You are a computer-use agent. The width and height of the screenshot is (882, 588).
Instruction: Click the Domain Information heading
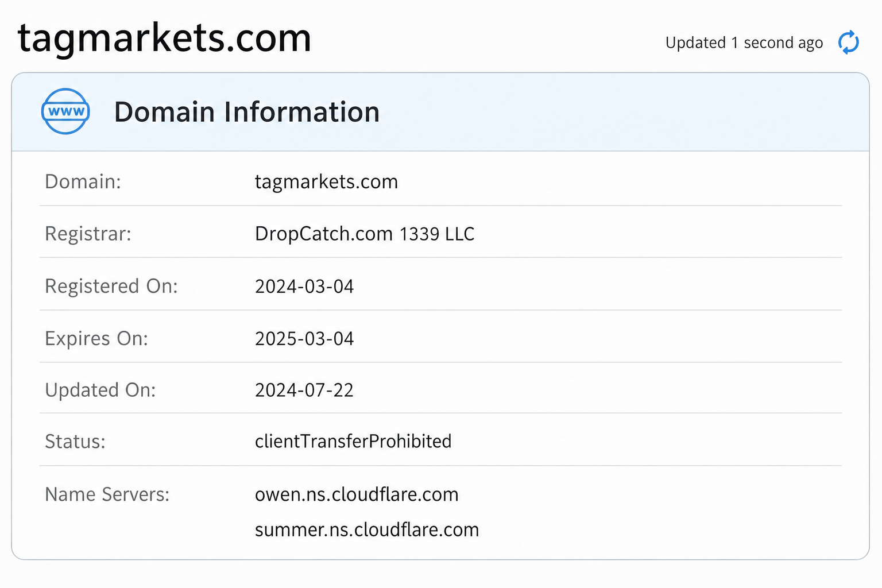(x=247, y=111)
